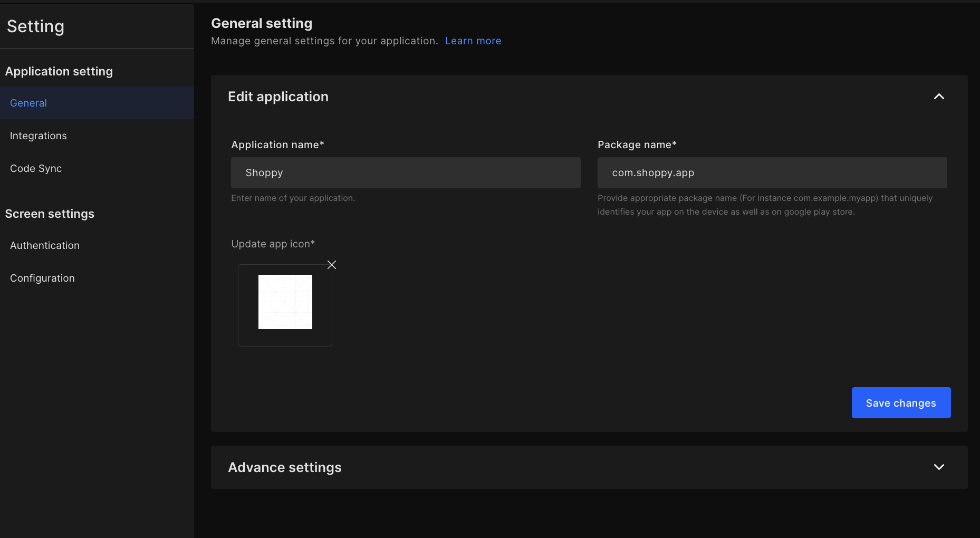The height and width of the screenshot is (538, 980).
Task: Expand the Advance settings chevron
Action: pos(939,467)
